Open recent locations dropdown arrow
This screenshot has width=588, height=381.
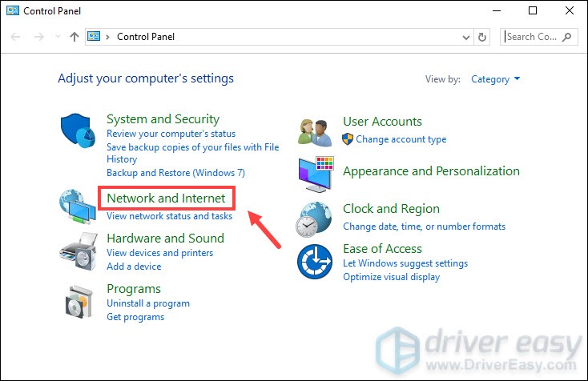click(x=56, y=37)
